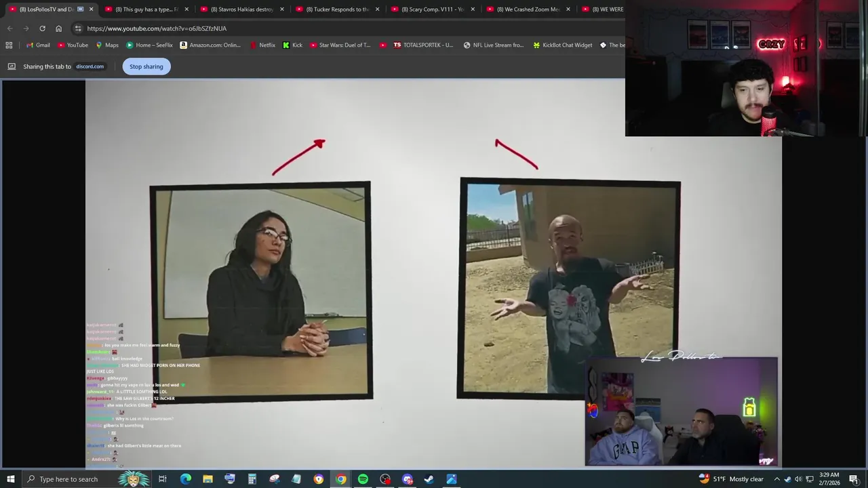Click the tab-sharing indicator on LosPollosTV tab
Screen dimensions: 868x488
(80, 9)
